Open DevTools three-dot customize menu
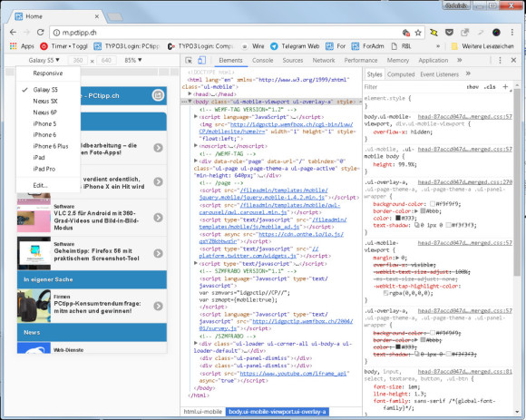Screen dimensions: 526x420 (500, 61)
